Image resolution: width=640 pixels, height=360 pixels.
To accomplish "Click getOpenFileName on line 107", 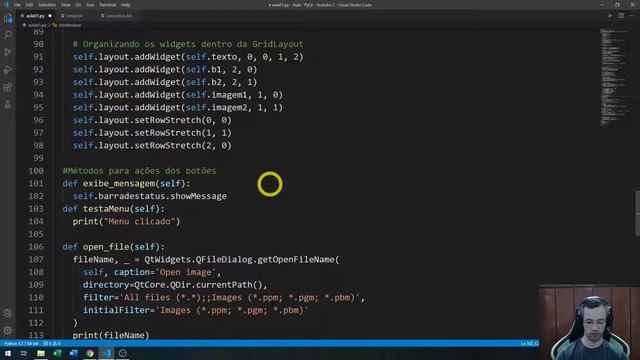I will pos(296,260).
